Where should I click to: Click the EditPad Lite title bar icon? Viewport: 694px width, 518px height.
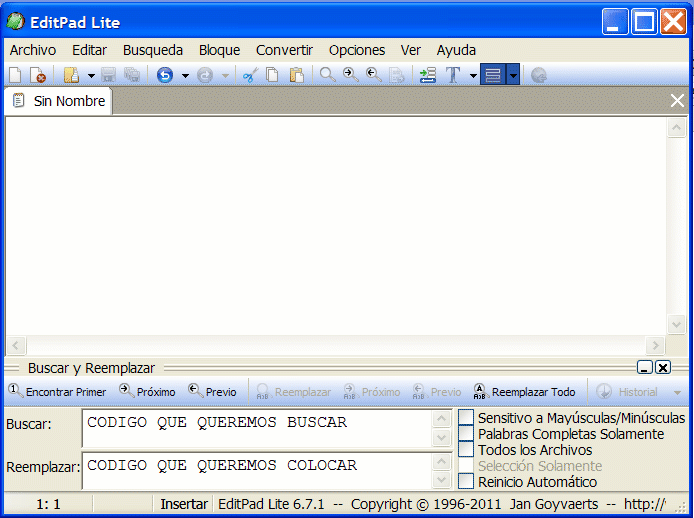point(15,21)
